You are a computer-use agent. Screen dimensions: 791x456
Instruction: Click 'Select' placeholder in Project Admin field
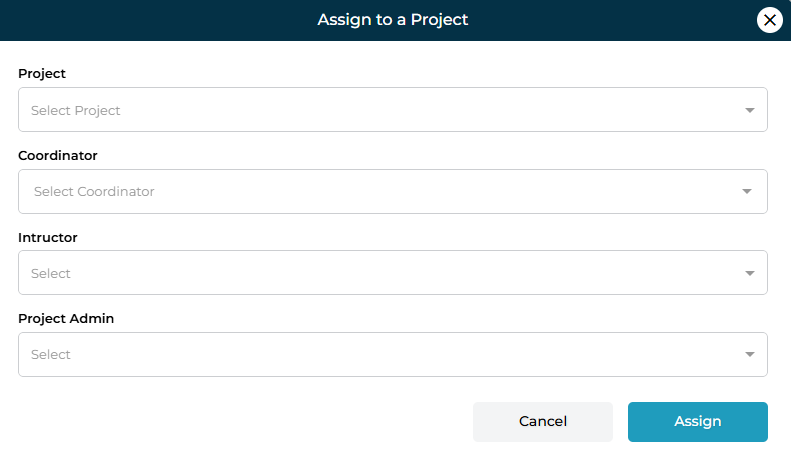pyautogui.click(x=51, y=354)
